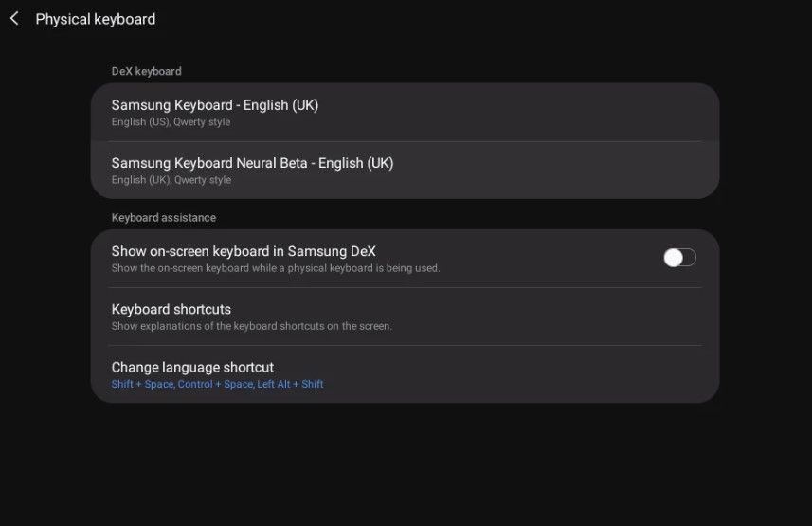Tap the on-screen keyboard description text
Image resolution: width=812 pixels, height=526 pixels.
tap(276, 268)
